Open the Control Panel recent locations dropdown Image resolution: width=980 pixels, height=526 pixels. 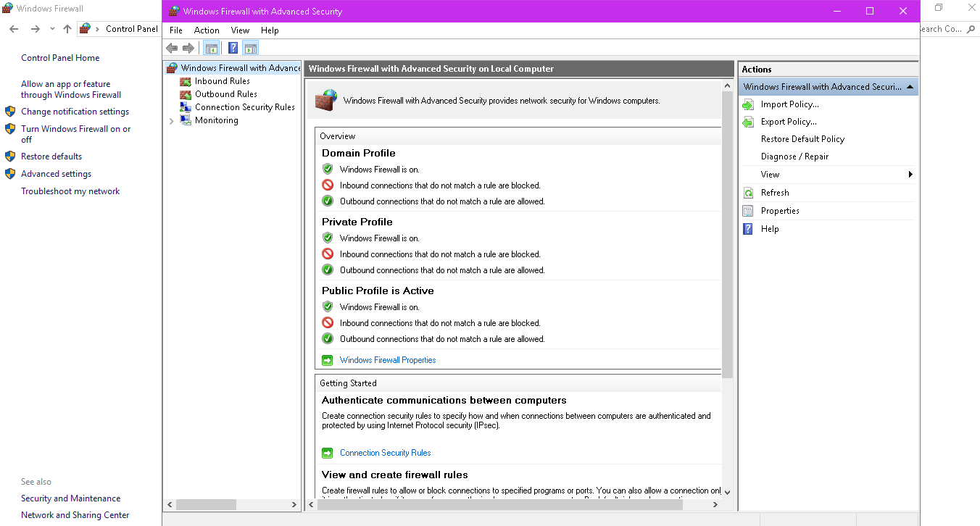pyautogui.click(x=52, y=29)
